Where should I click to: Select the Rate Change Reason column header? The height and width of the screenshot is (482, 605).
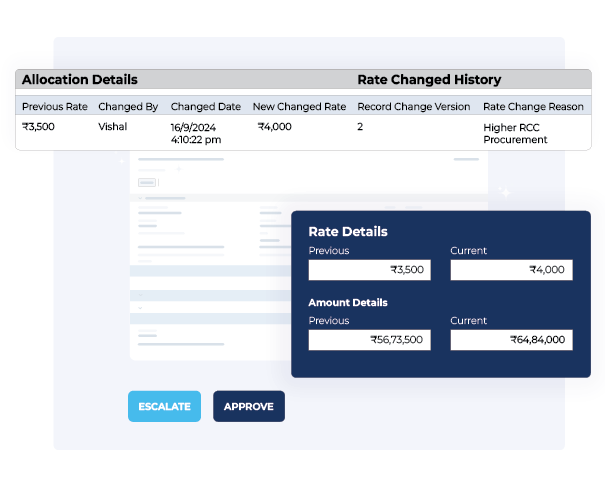tap(531, 106)
